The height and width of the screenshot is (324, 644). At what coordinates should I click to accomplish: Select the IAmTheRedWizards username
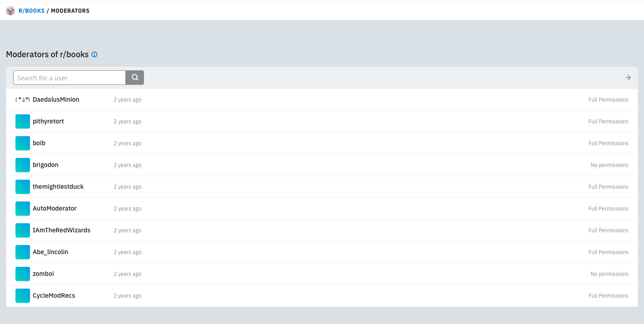[x=61, y=231]
